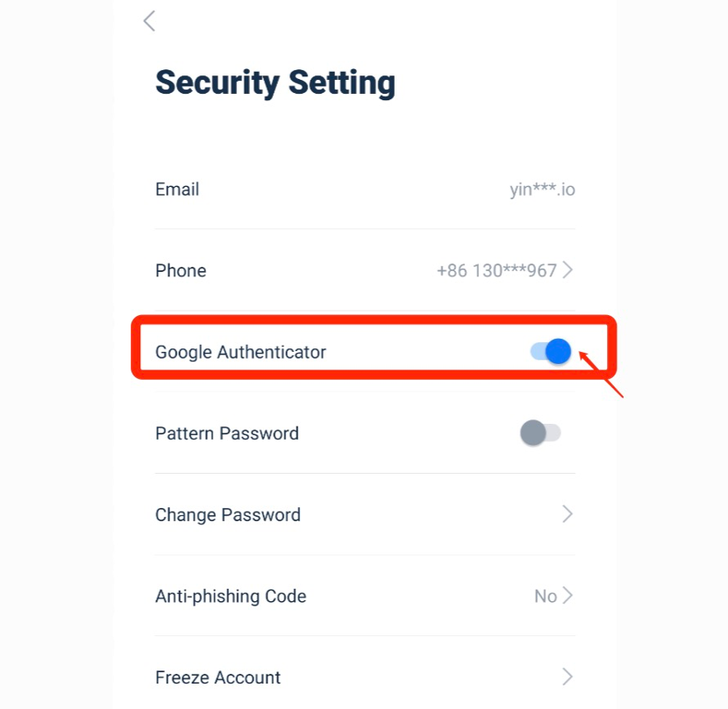728x709 pixels.
Task: Select the Phone row label
Action: point(181,270)
